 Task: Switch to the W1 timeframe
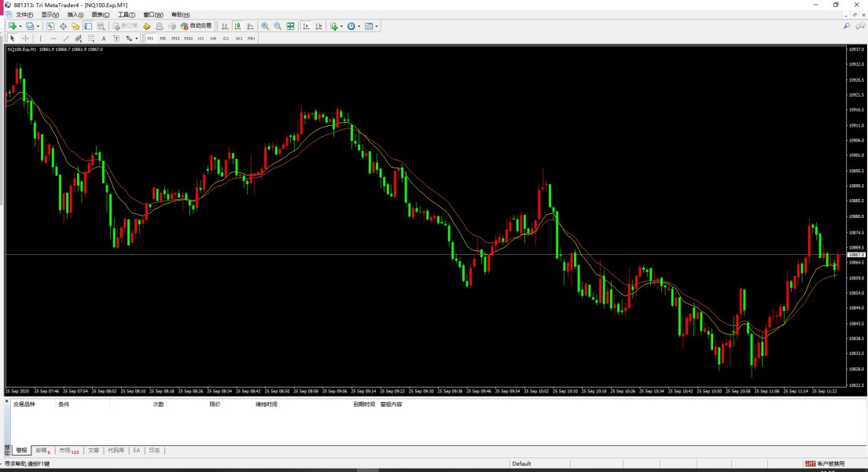click(x=238, y=39)
